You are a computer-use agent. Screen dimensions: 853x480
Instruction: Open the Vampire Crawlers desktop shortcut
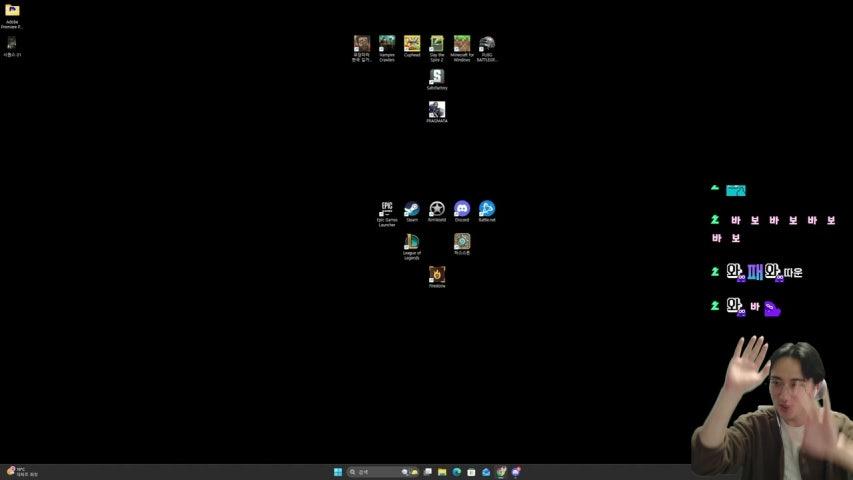pyautogui.click(x=387, y=48)
